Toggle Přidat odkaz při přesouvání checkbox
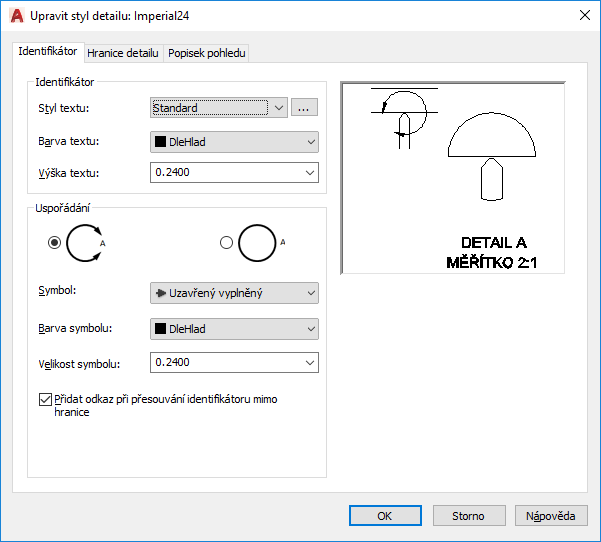Screen dimensions: 601x542 45,399
